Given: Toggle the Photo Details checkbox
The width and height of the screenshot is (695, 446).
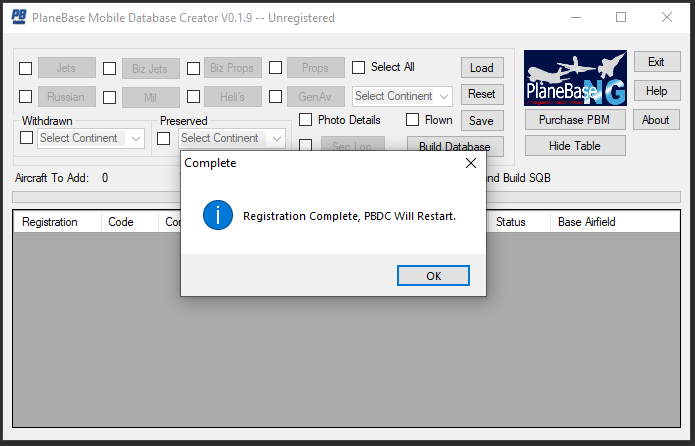Looking at the screenshot, I should point(306,120).
